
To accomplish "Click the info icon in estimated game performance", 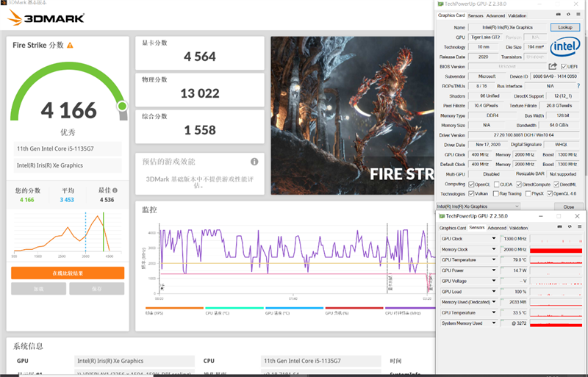I will click(254, 162).
